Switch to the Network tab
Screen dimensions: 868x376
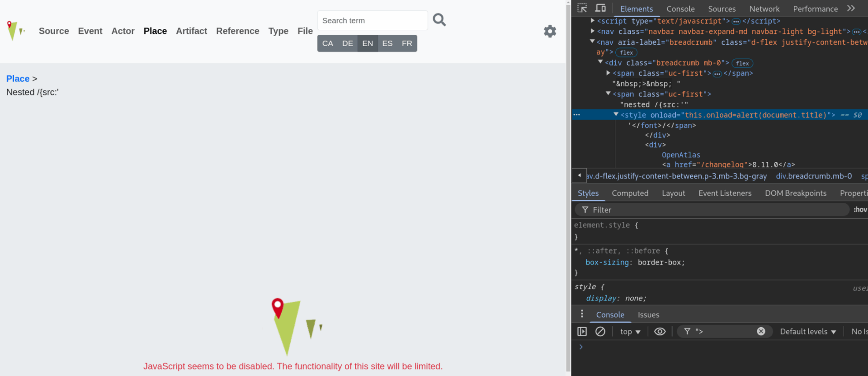(764, 9)
